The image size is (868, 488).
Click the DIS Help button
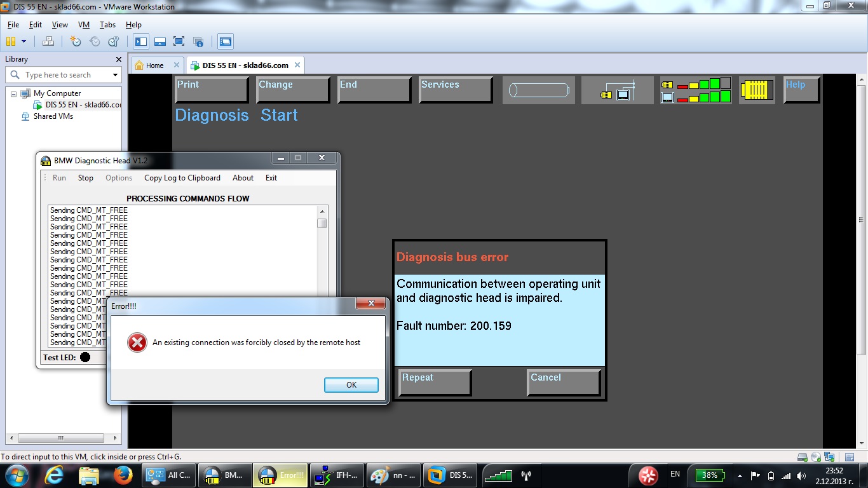click(802, 90)
